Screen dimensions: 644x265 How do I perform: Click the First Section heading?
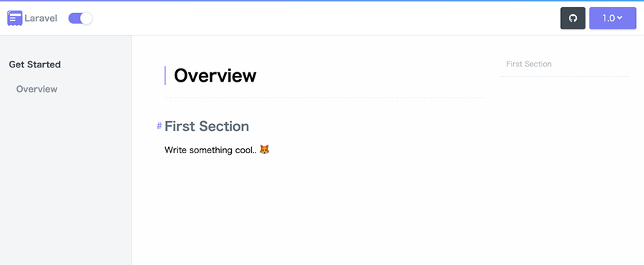point(207,126)
